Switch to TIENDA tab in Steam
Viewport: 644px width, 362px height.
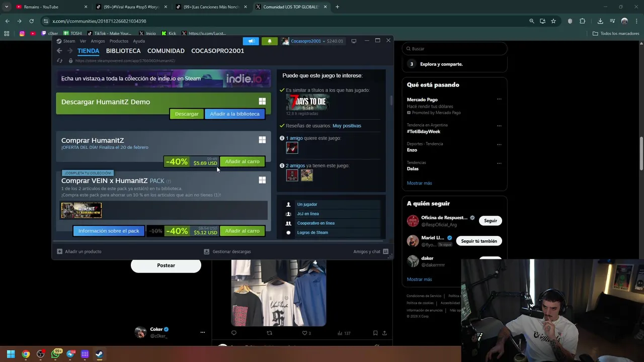(88, 51)
